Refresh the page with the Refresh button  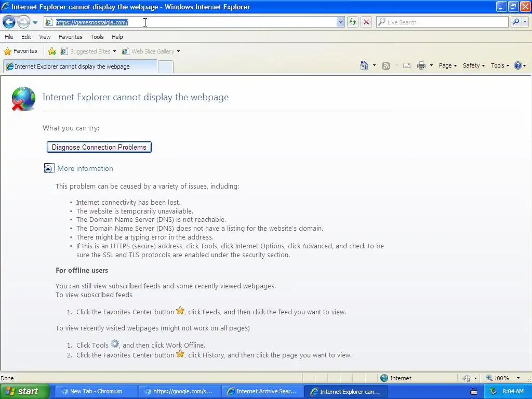coord(353,22)
